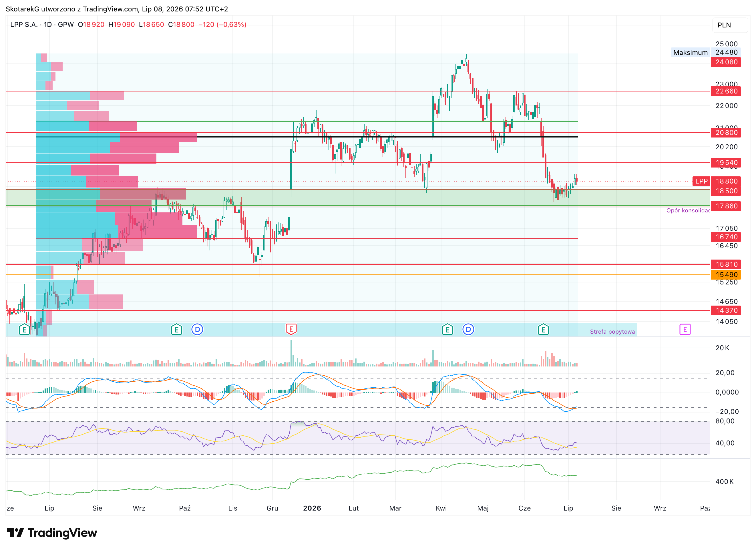Click the −20,00 MACD axis label
This screenshot has height=550, width=756.
(727, 411)
